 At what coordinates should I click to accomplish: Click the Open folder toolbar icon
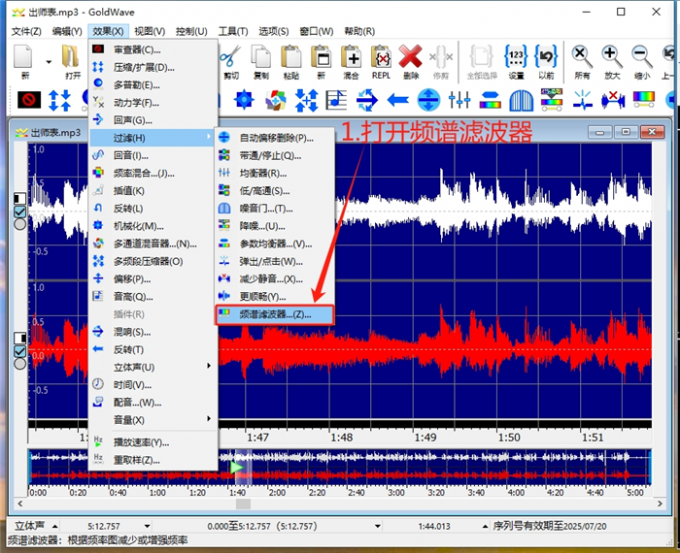click(x=71, y=56)
